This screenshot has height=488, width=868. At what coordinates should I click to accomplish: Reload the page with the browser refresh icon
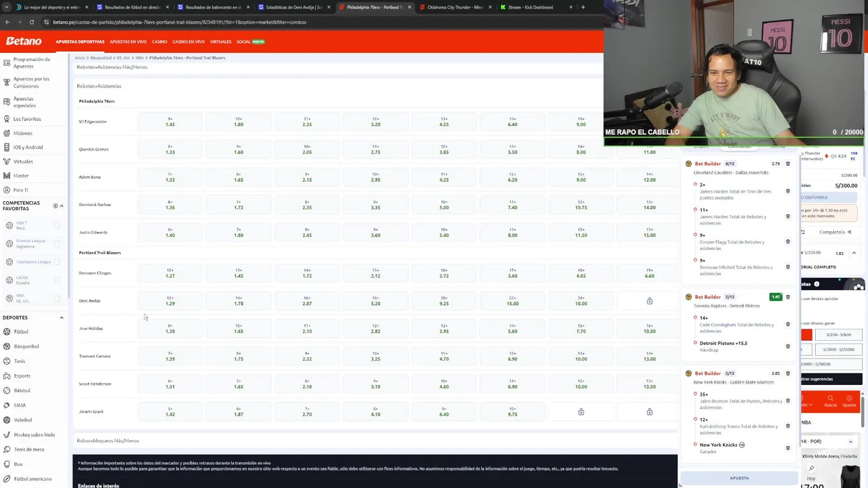pos(31,22)
